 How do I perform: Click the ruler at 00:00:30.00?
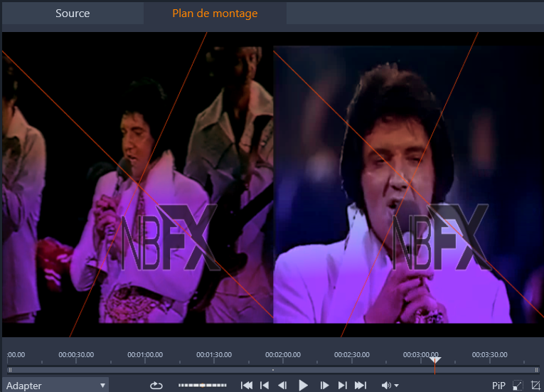click(76, 354)
